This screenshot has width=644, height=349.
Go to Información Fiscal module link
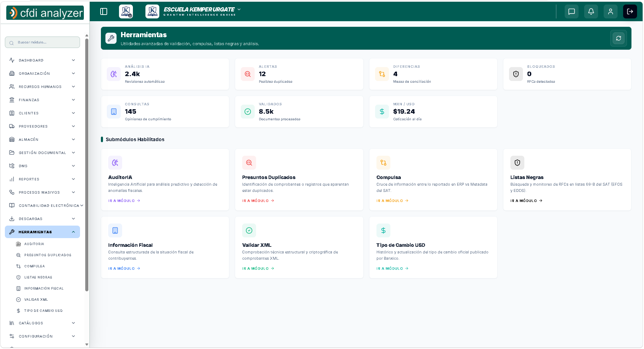coord(124,268)
